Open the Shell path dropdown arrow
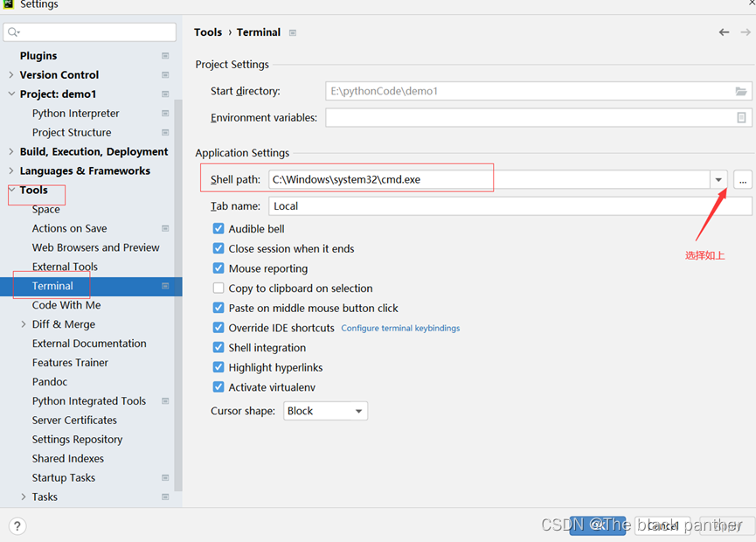Image resolution: width=756 pixels, height=542 pixels. click(x=718, y=180)
